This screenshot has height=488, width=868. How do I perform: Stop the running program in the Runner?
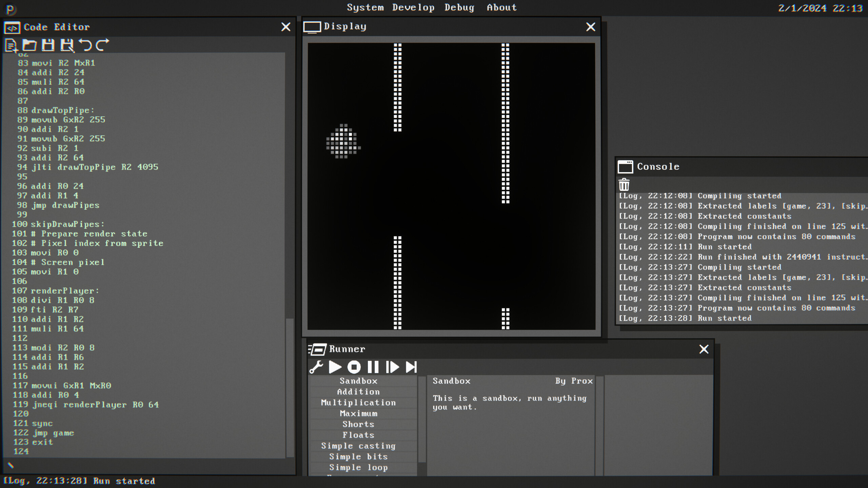[355, 367]
